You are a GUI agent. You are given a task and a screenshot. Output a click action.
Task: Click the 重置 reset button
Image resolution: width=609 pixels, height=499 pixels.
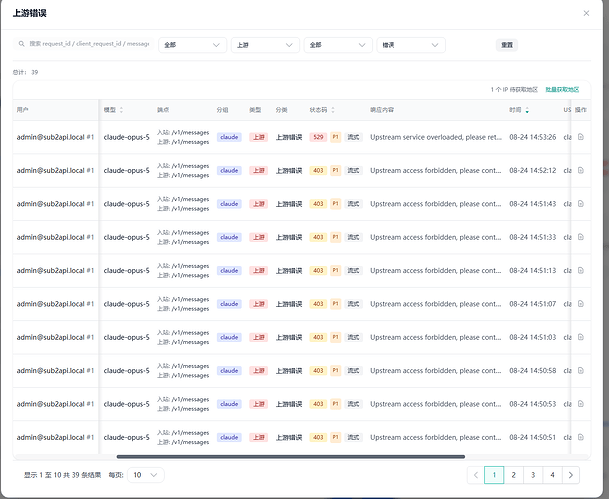pos(507,45)
